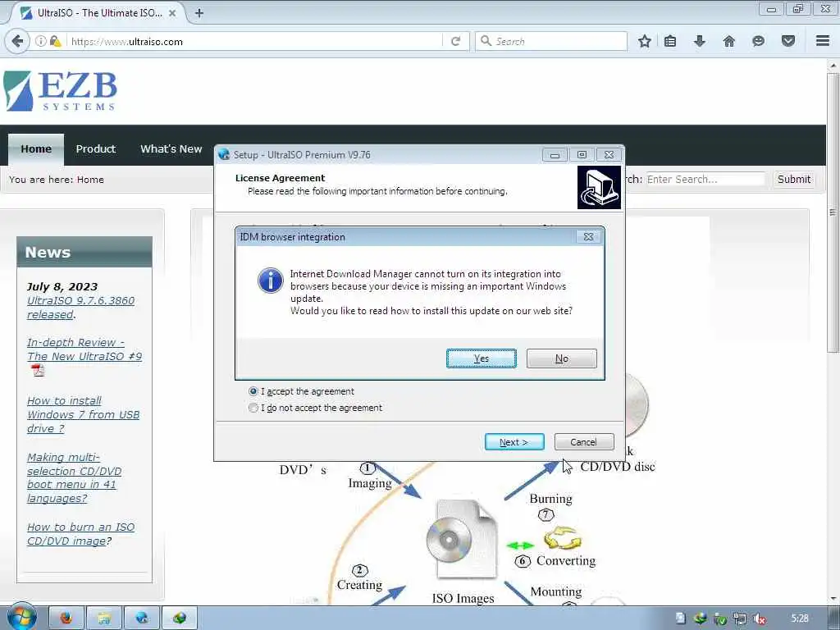Viewport: 840px width, 630px height.
Task: Click Next in the UltraISO setup
Action: (x=514, y=442)
